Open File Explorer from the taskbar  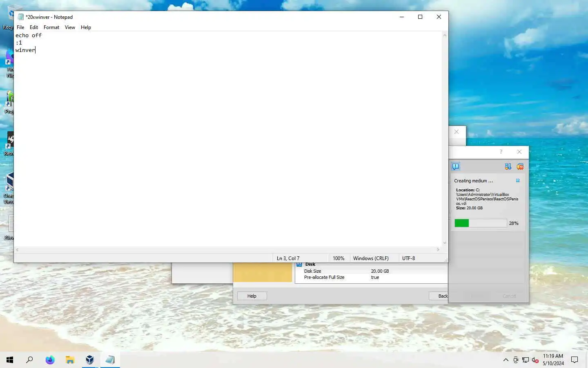pyautogui.click(x=70, y=360)
